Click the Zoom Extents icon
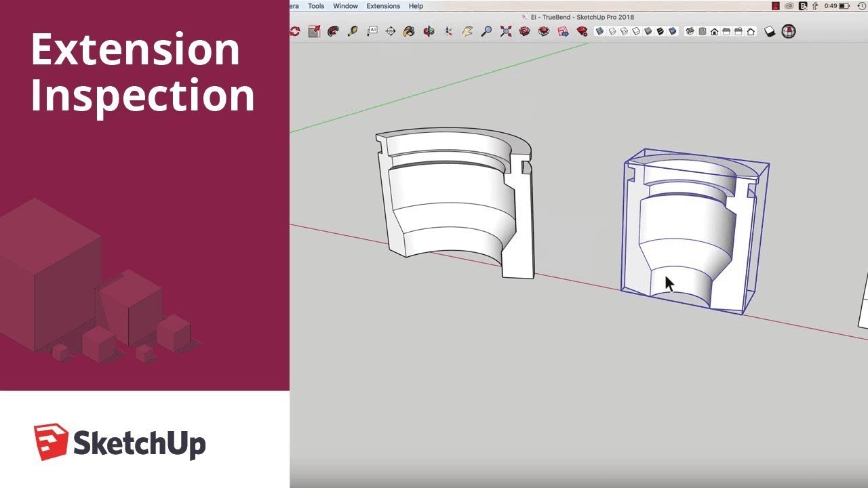Image resolution: width=868 pixels, height=488 pixels. click(505, 31)
